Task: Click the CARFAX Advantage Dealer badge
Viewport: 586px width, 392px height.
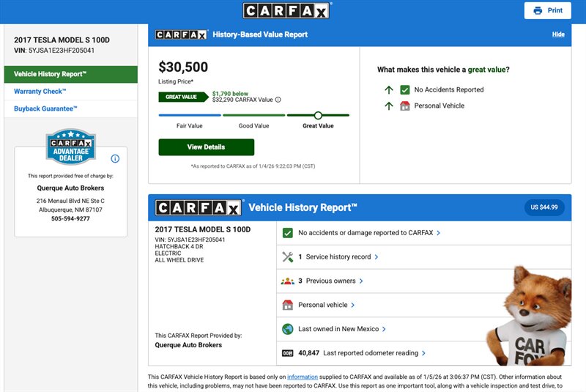Action: (x=70, y=147)
